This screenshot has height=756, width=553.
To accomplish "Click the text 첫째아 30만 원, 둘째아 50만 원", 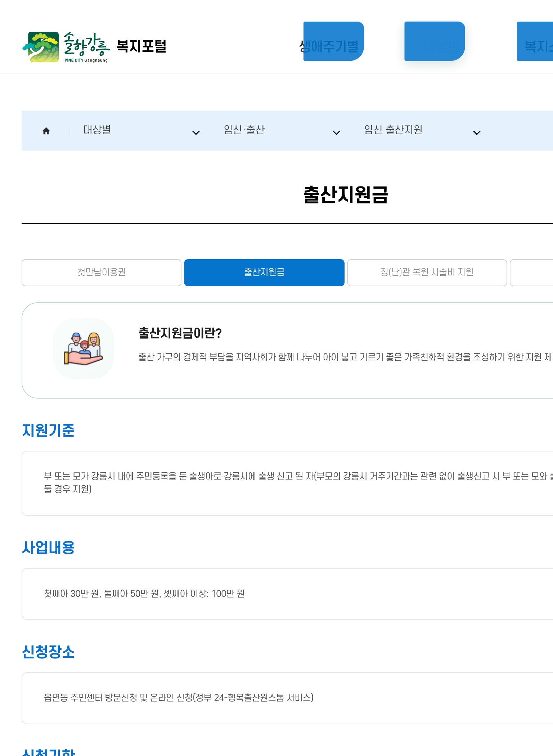I will (x=144, y=594).
